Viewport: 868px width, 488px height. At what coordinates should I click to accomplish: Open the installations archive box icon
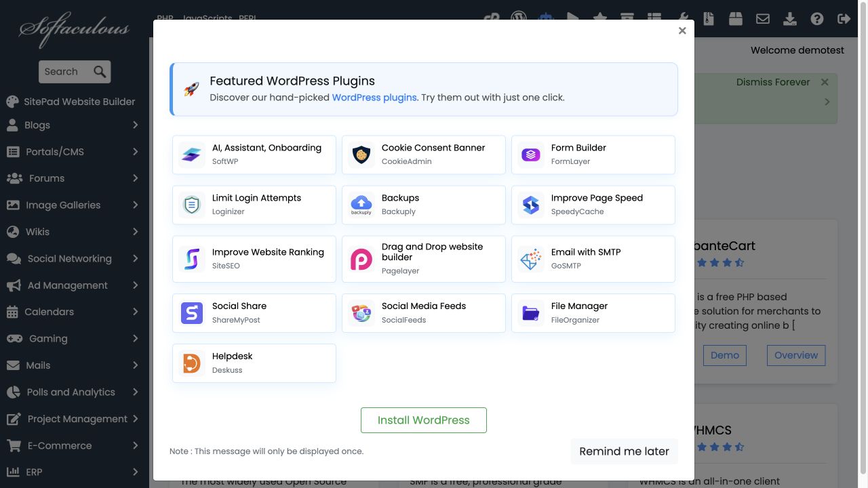(627, 18)
